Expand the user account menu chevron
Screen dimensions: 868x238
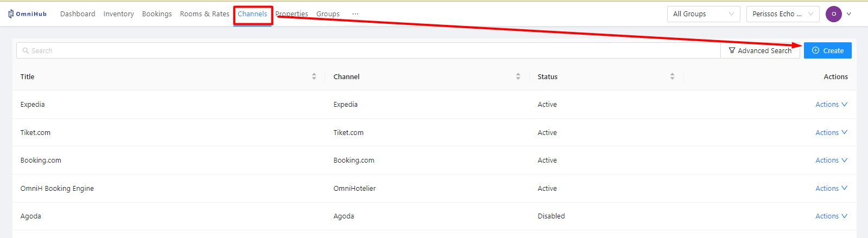(849, 14)
